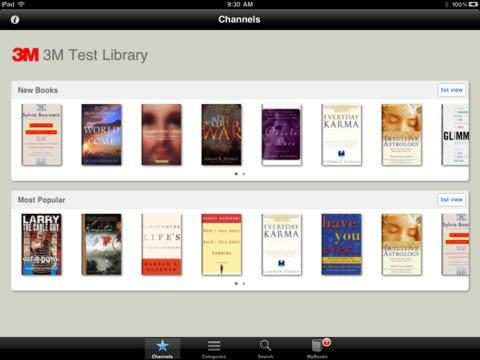Select the landscape painting book cover in Most Popular
This screenshot has width=480, height=360.
click(102, 244)
